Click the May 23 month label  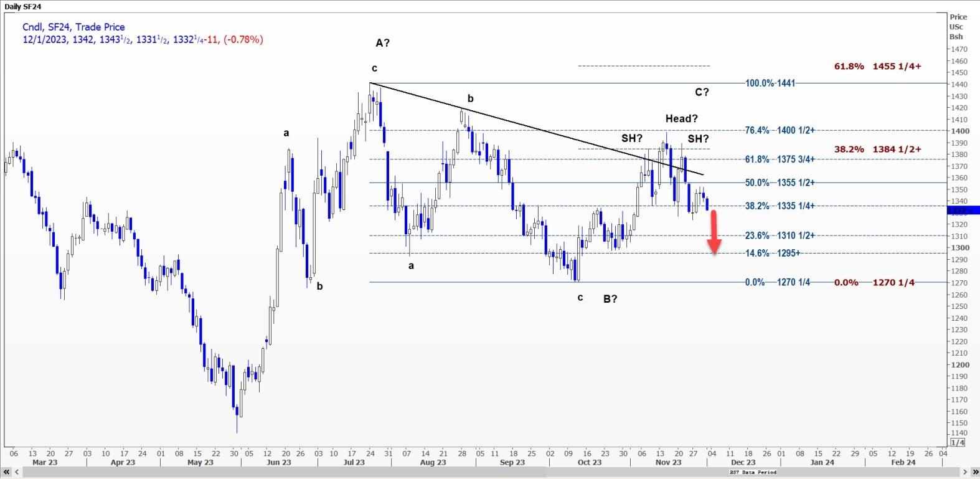point(200,462)
